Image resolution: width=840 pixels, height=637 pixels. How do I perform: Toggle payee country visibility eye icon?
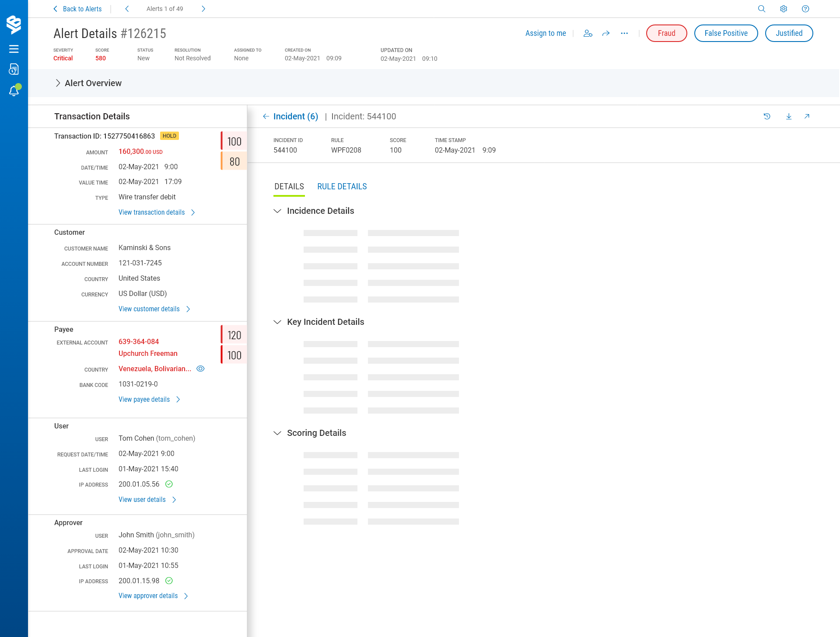pyautogui.click(x=200, y=369)
